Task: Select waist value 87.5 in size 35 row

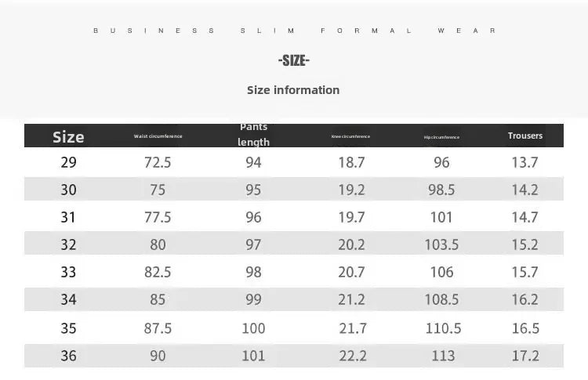Action: point(158,328)
